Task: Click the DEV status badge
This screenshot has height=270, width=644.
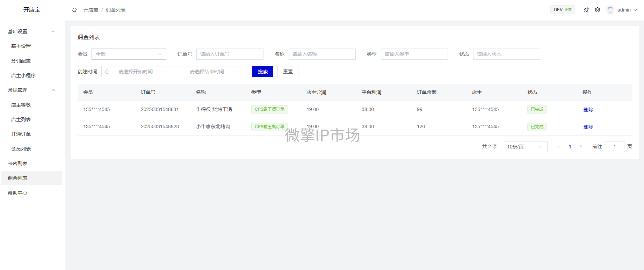Action: pyautogui.click(x=562, y=10)
